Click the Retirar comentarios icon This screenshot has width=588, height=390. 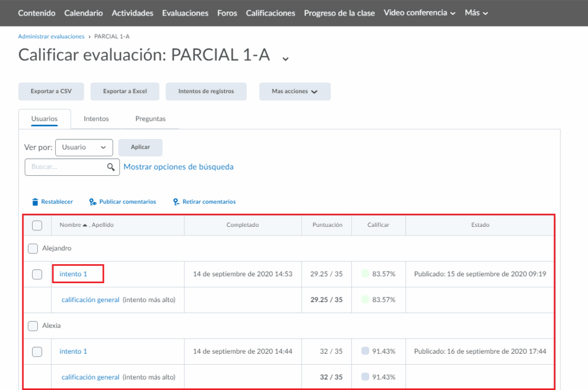pyautogui.click(x=176, y=202)
